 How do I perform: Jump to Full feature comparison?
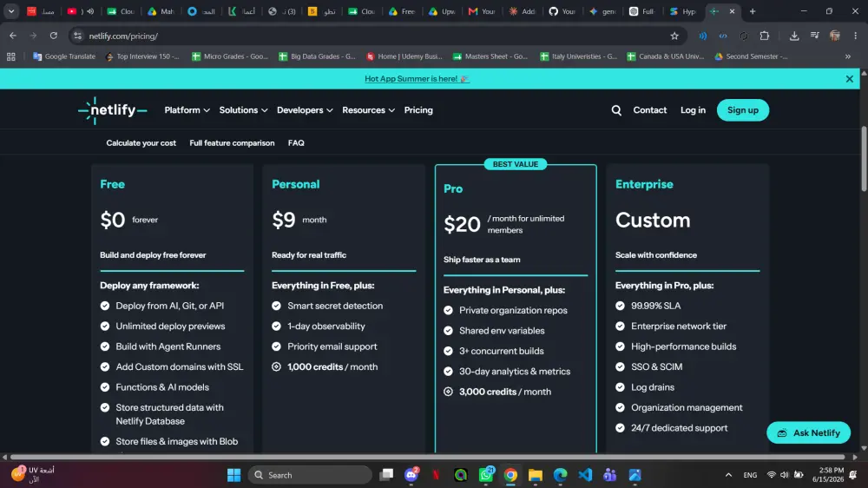click(x=232, y=143)
